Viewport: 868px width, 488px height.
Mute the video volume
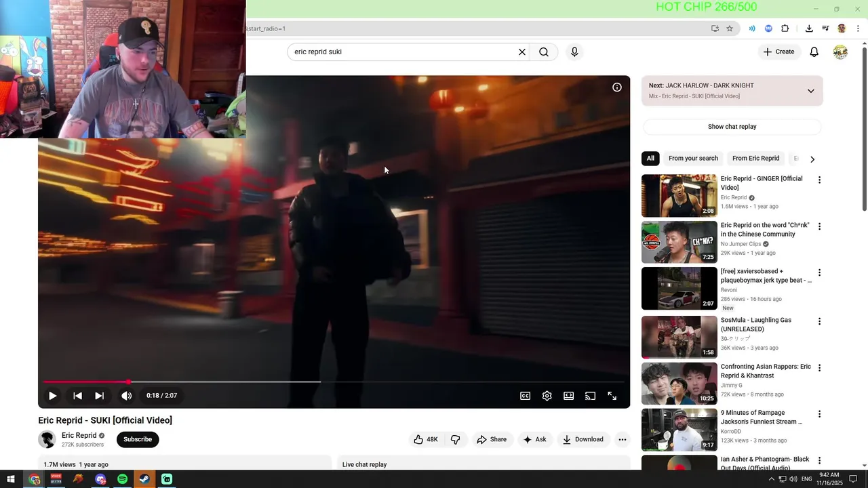tap(126, 396)
